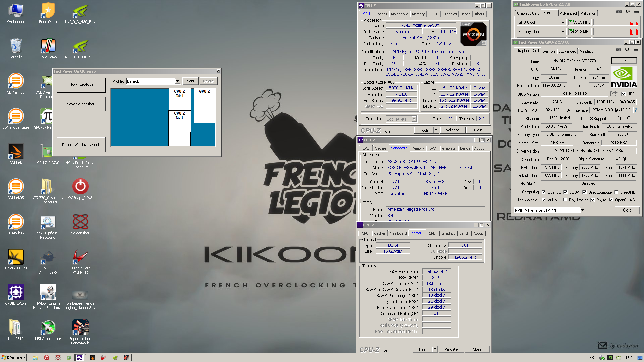The image size is (644, 362).
Task: Open Validation tab in GPU-Z Sensors window
Action: 588,13
